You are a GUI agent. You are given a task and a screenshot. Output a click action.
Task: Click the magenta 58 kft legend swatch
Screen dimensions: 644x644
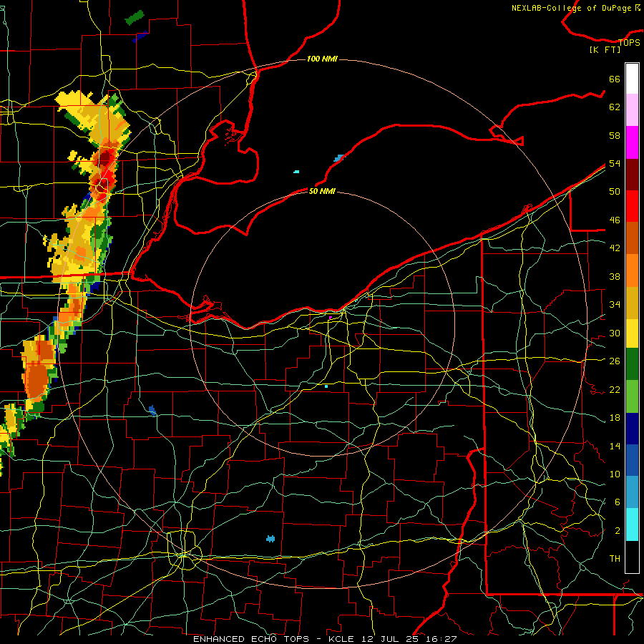(632, 142)
